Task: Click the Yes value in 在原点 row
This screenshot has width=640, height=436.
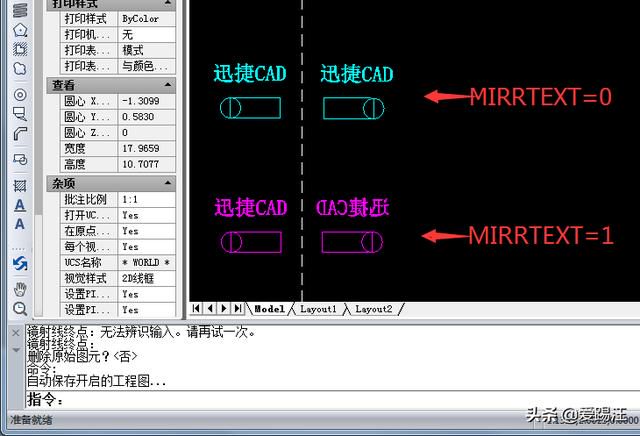Action: point(147,231)
